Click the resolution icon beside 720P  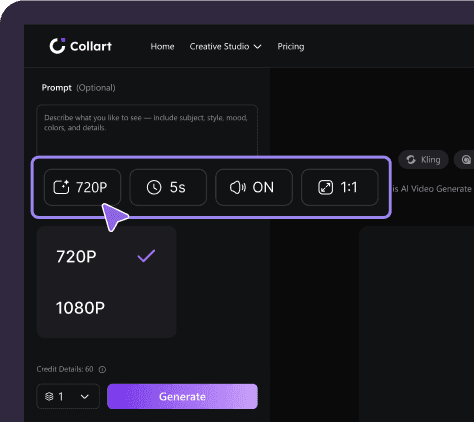61,187
